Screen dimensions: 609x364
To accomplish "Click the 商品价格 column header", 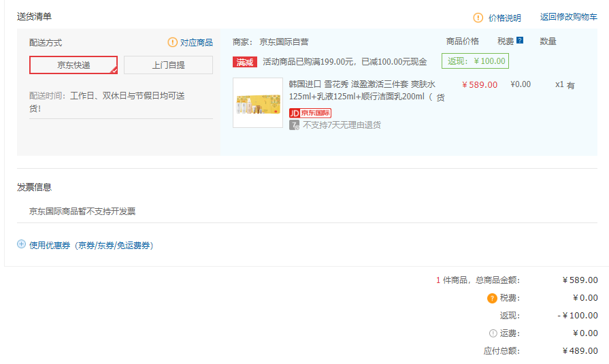I will tap(462, 42).
